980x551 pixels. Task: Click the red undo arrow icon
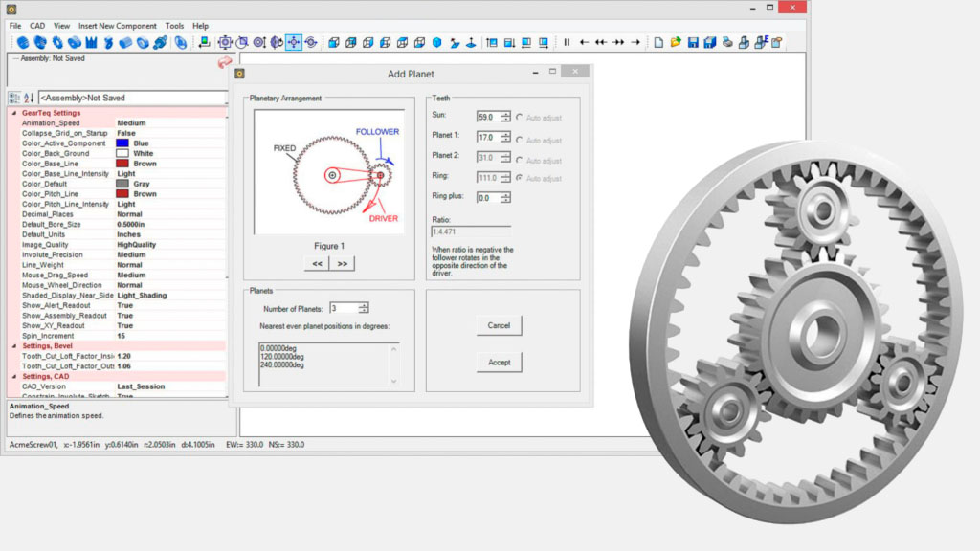pos(225,62)
